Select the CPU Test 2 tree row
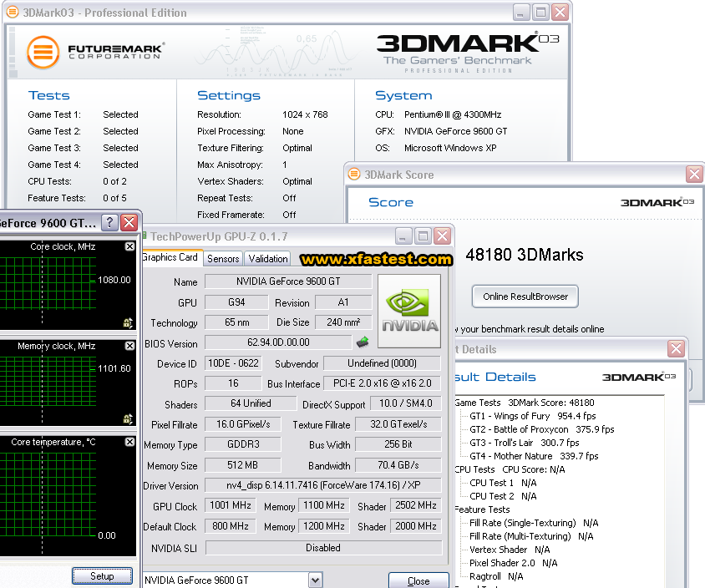705x588 pixels. click(503, 496)
